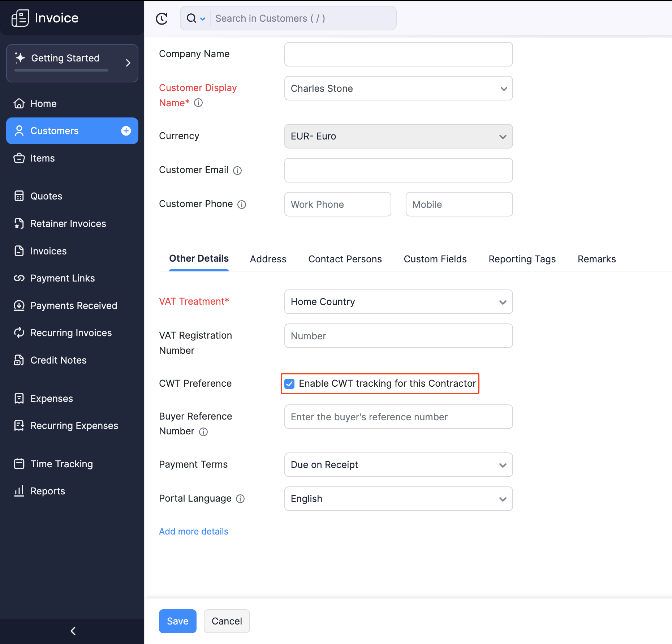Viewport: 672px width, 644px height.
Task: Click the plus icon to add a new customer
Action: 126,131
